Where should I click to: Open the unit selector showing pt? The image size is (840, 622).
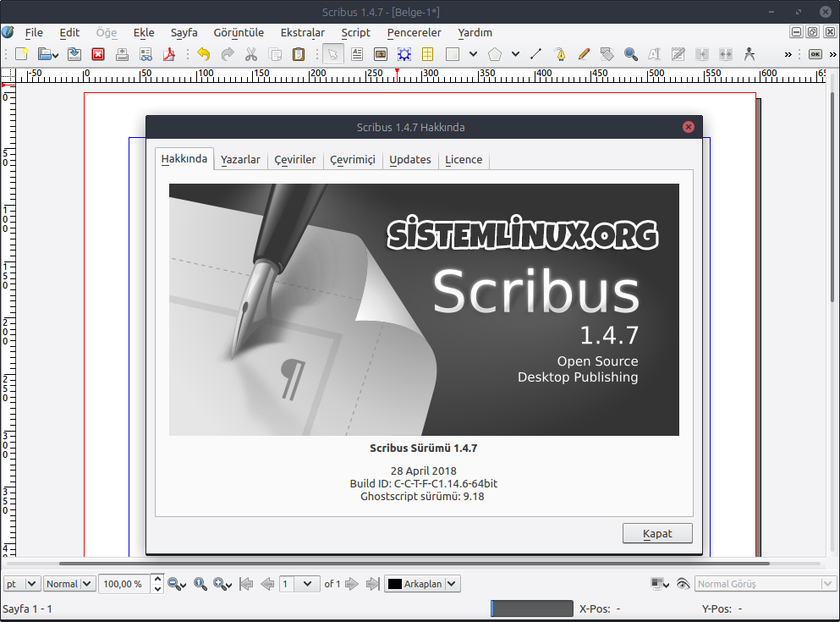coord(21,583)
